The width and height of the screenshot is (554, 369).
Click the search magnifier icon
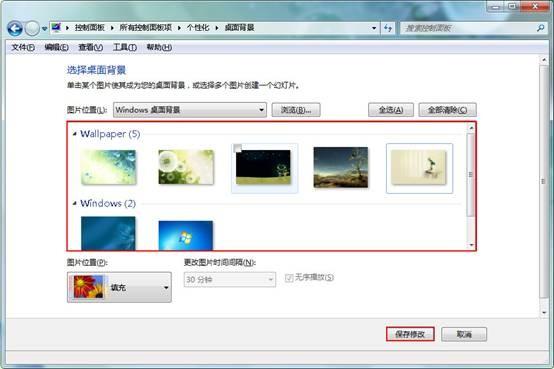(x=540, y=28)
